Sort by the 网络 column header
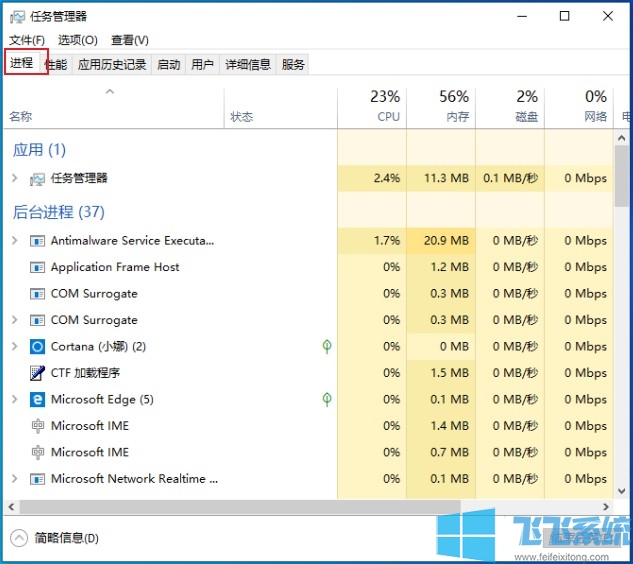This screenshot has height=564, width=633. point(579,108)
